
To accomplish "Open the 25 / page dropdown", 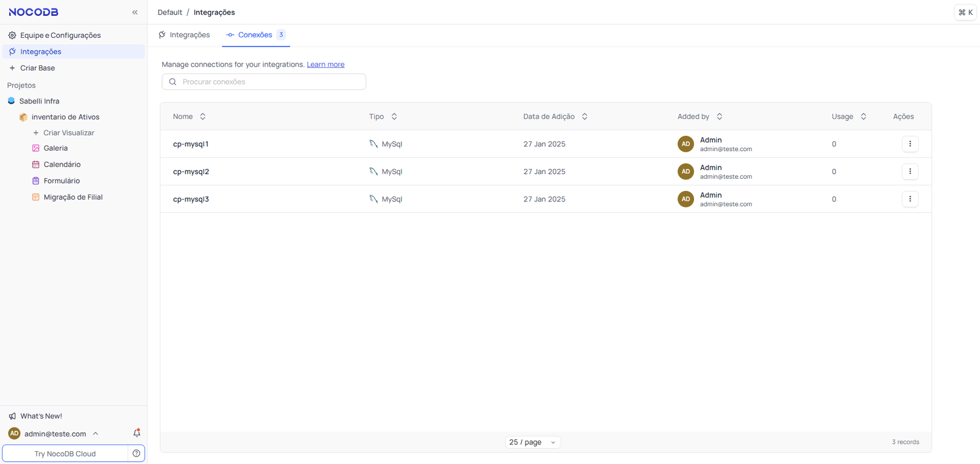I will coord(532,442).
